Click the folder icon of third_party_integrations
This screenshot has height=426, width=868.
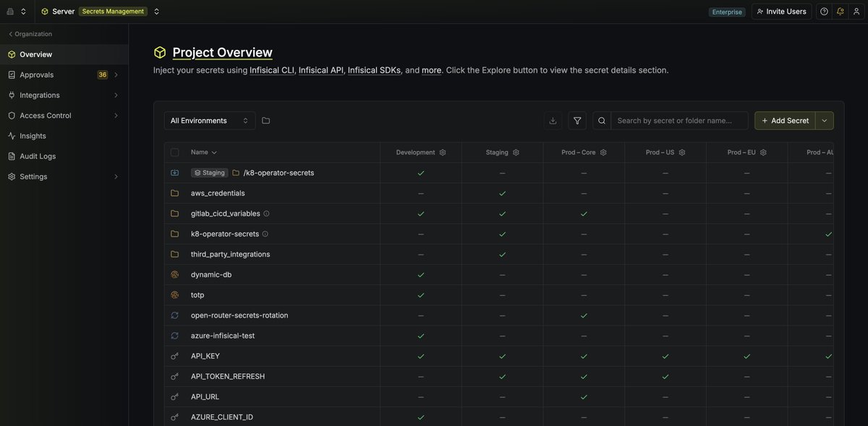click(x=174, y=254)
